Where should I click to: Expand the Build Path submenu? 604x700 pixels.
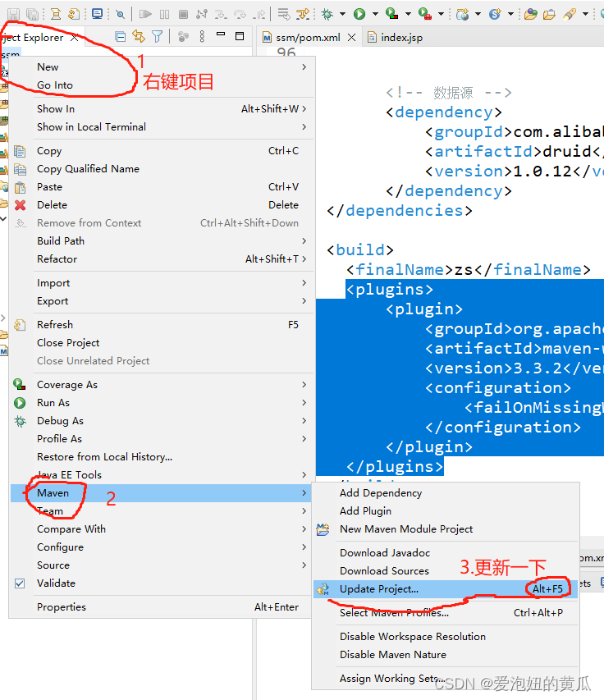point(162,241)
